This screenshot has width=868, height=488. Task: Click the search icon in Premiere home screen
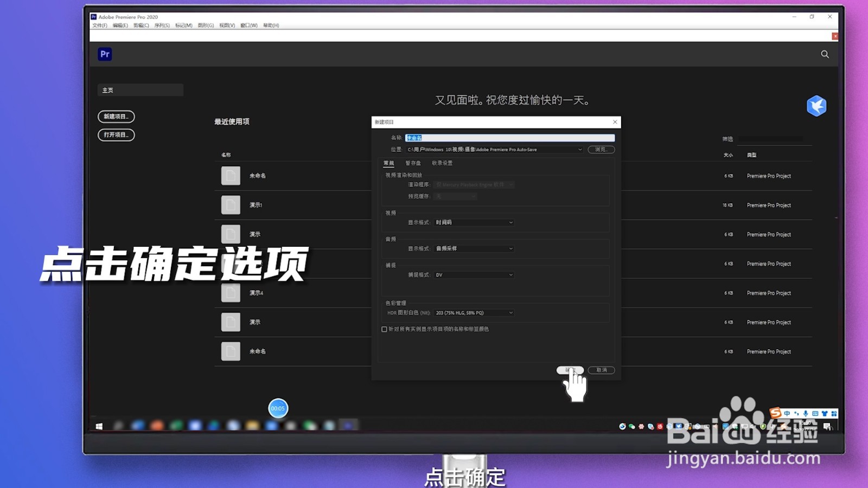pos(825,54)
